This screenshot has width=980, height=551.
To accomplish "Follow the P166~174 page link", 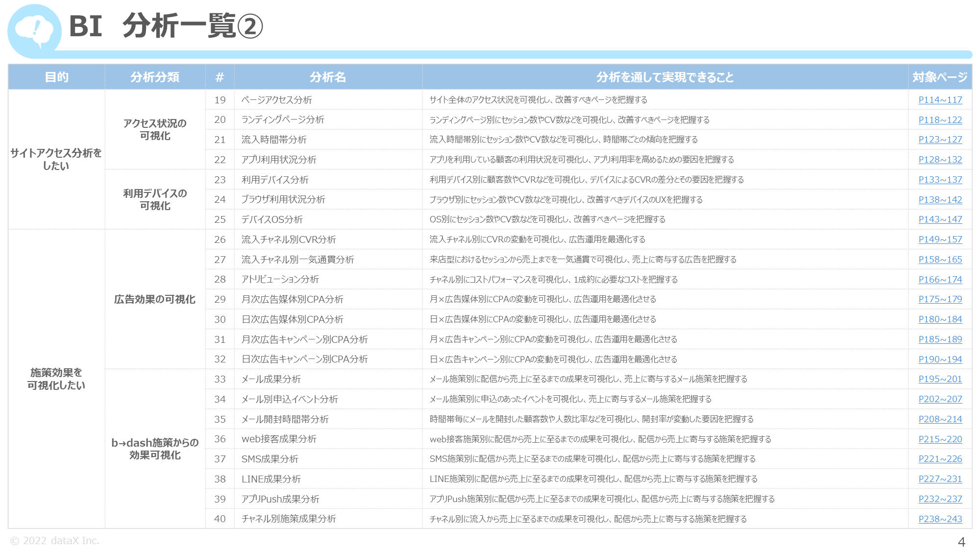I will point(940,280).
